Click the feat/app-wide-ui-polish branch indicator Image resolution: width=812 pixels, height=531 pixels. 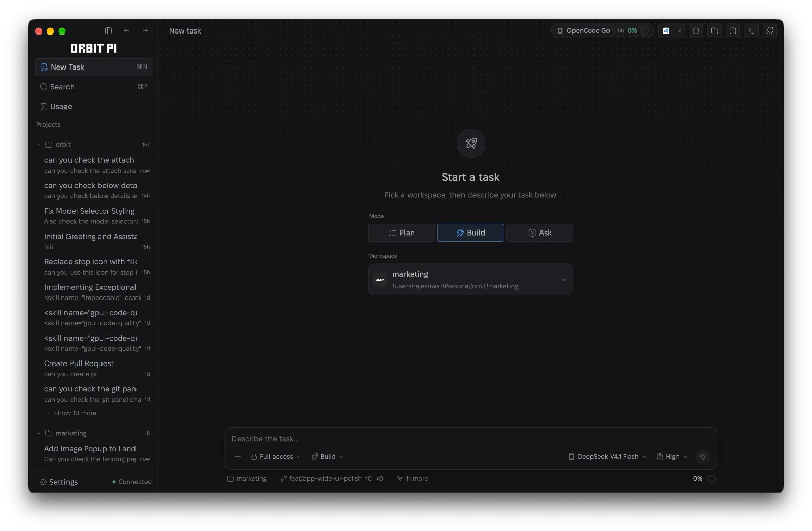click(331, 479)
